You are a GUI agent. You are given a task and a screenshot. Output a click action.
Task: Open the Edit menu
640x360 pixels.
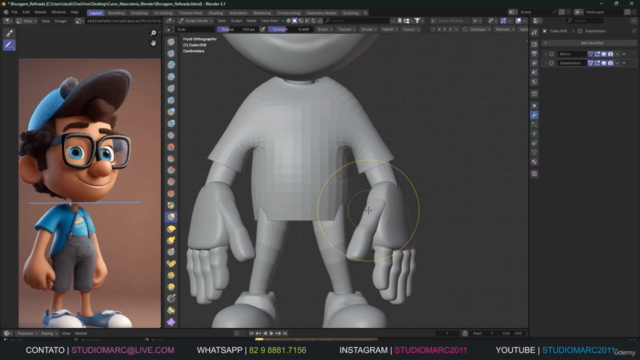pos(26,12)
